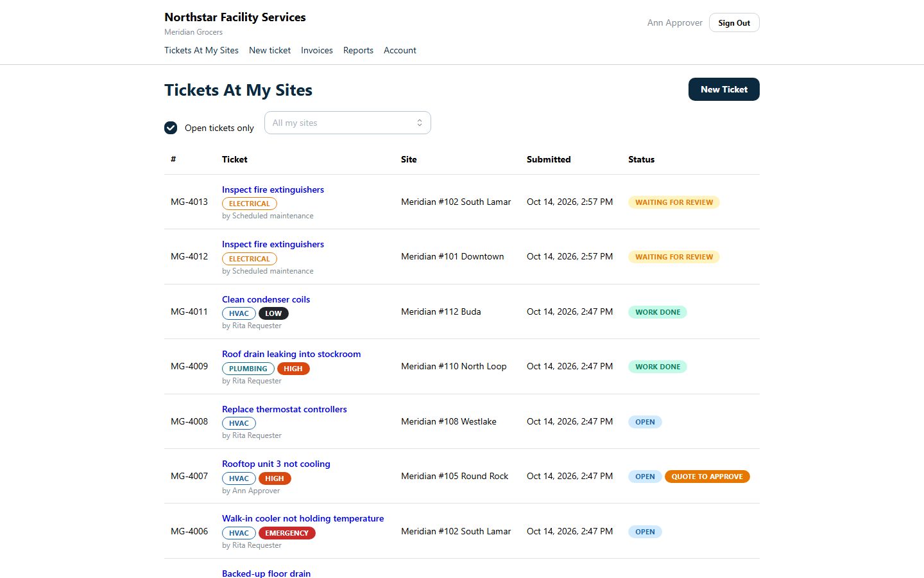The image size is (924, 578).
Task: Click the Ann Approver user name
Action: [x=675, y=22]
